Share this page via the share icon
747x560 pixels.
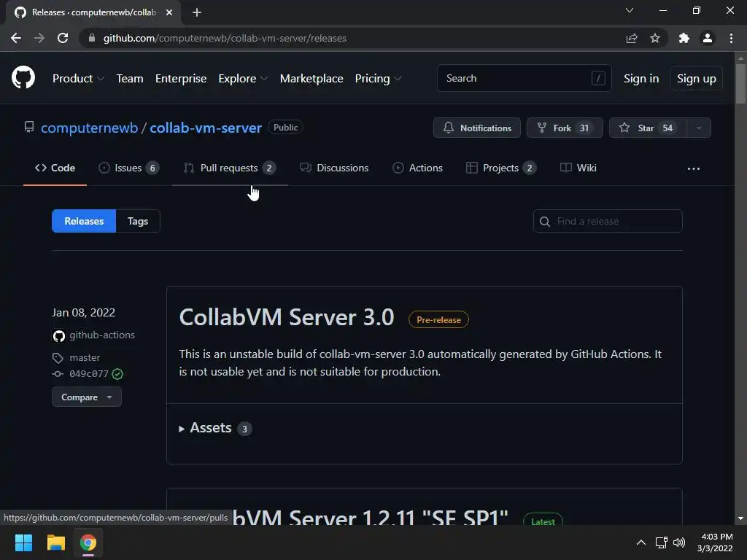click(x=632, y=38)
